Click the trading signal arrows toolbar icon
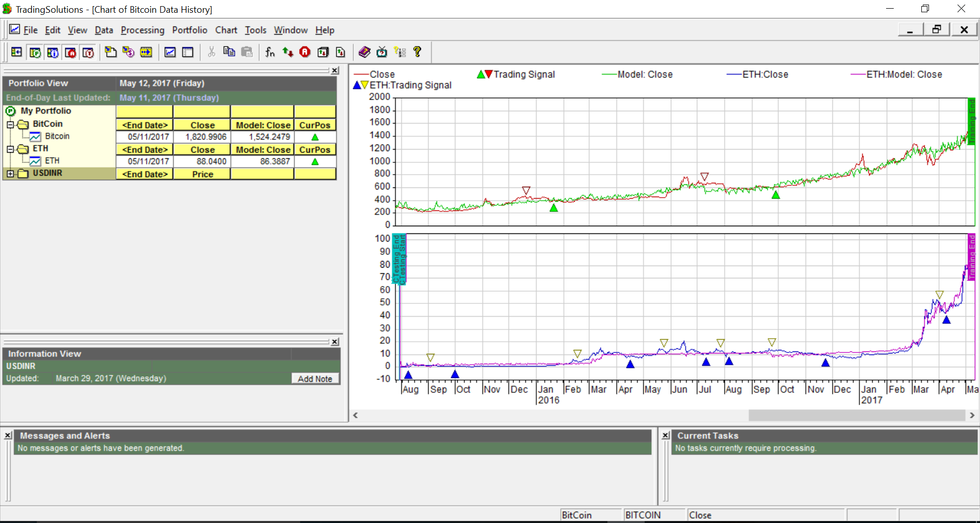Image resolution: width=980 pixels, height=523 pixels. 288,52
